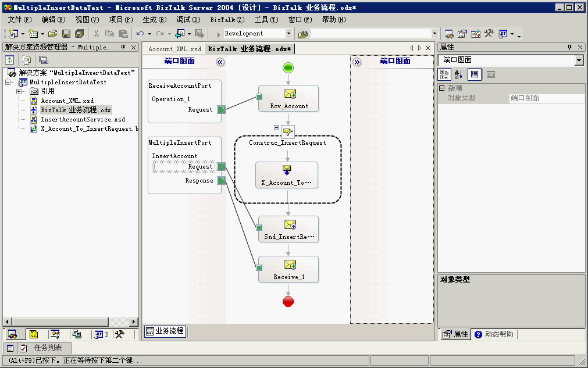
Task: Click Solution Explorer's Properties icon
Action: [x=44, y=60]
